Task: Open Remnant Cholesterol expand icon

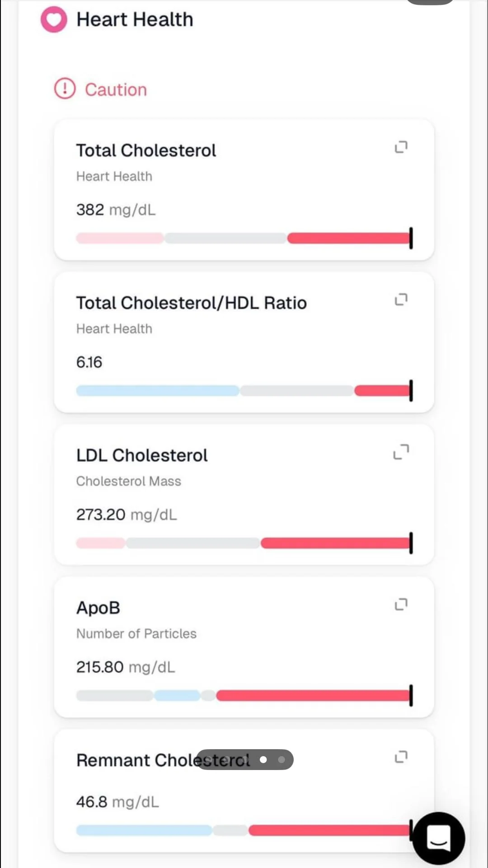Action: (401, 756)
